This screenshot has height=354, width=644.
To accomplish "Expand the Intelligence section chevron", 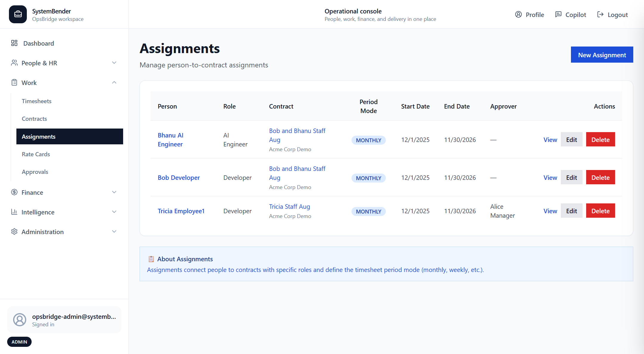I will pyautogui.click(x=114, y=212).
